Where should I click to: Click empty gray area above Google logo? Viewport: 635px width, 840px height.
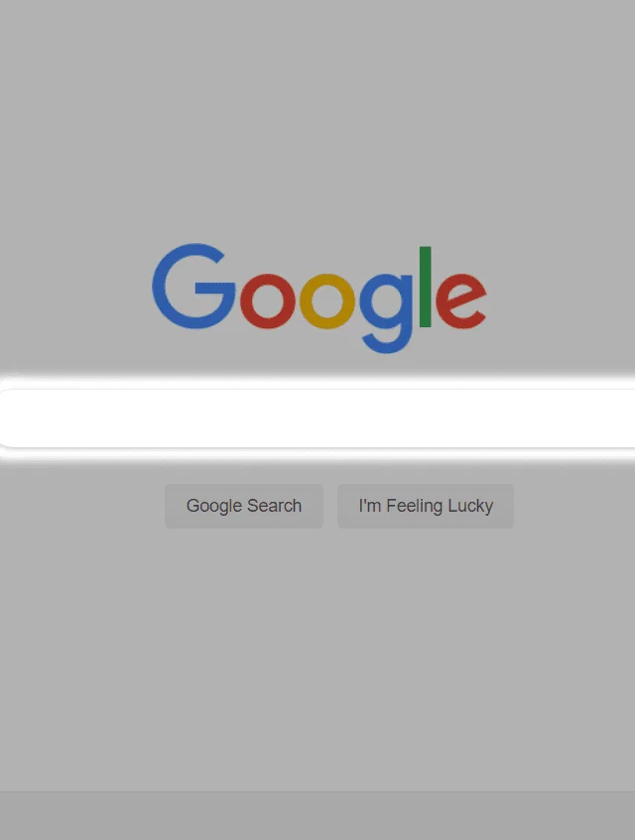tap(317, 118)
